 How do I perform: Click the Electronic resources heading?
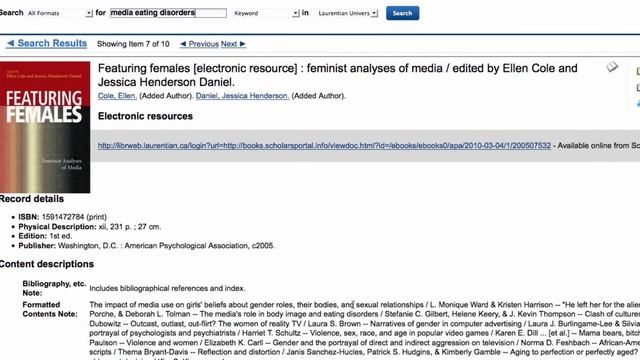(x=145, y=116)
